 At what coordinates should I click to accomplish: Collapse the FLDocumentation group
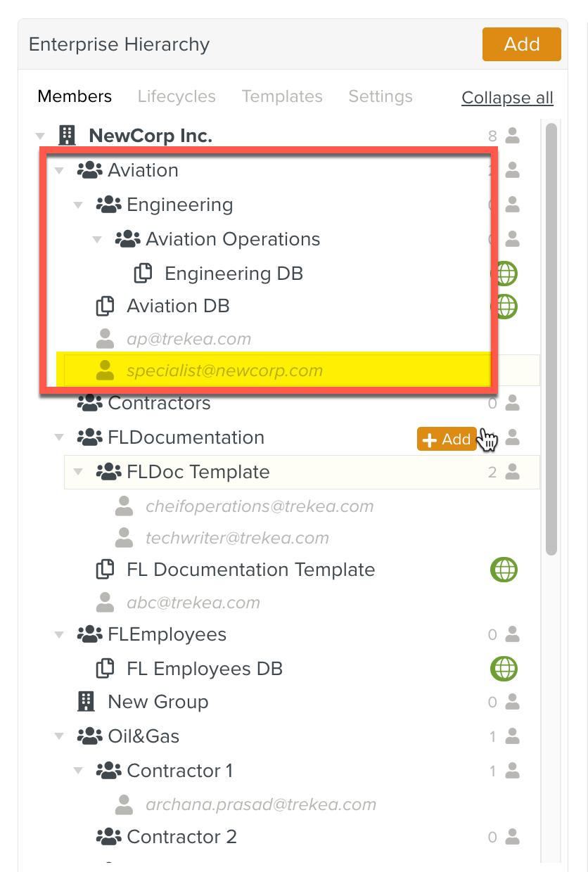[59, 437]
